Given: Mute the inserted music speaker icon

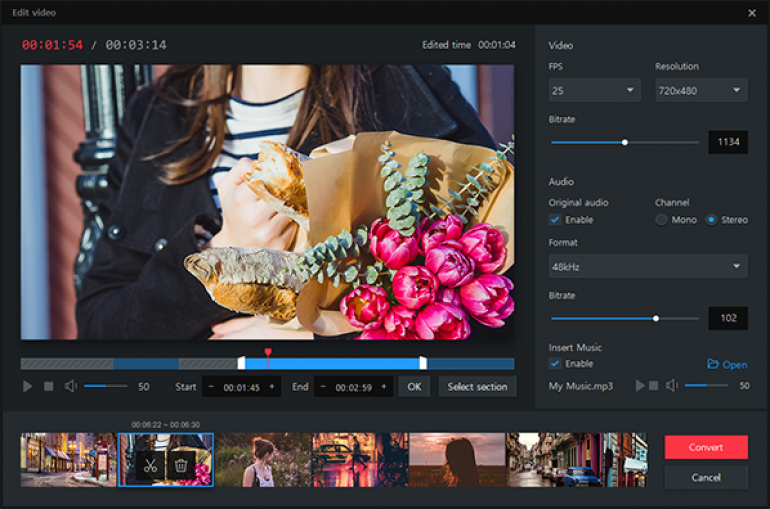Looking at the screenshot, I should click(x=672, y=385).
